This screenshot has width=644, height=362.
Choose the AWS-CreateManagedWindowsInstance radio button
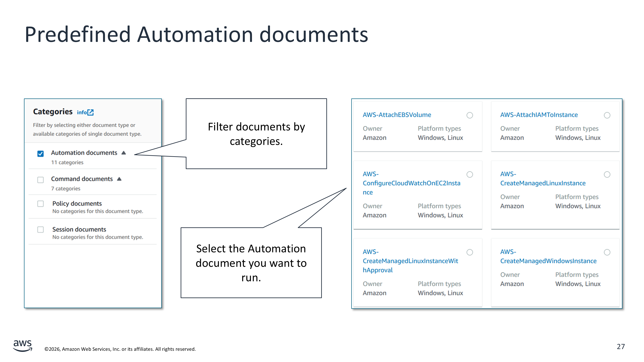(607, 252)
